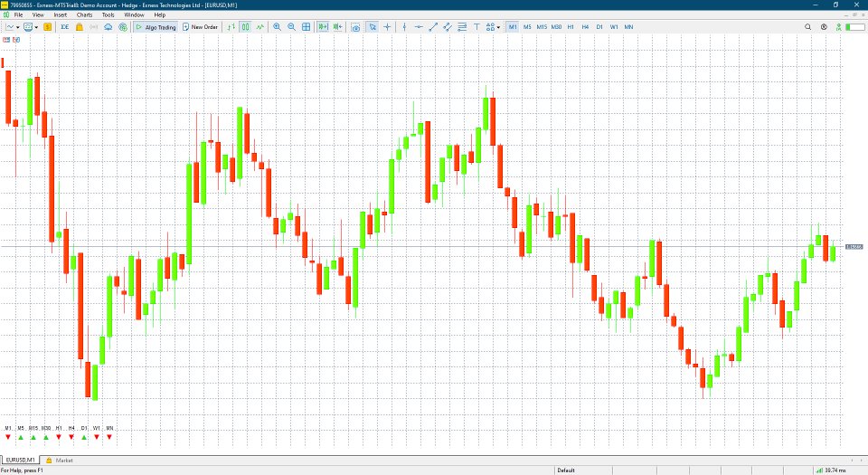This screenshot has width=868, height=475.
Task: Select the EURUSD,M1 chart tab
Action: tap(20, 460)
